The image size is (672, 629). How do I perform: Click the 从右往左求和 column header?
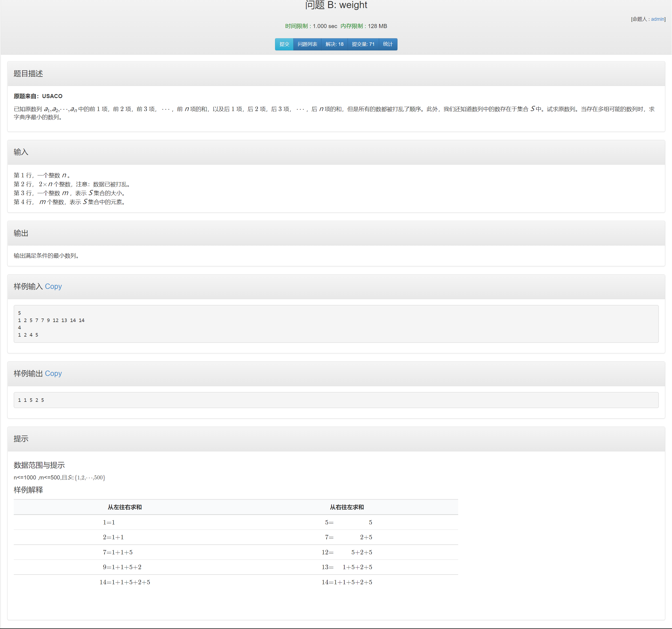pos(347,507)
